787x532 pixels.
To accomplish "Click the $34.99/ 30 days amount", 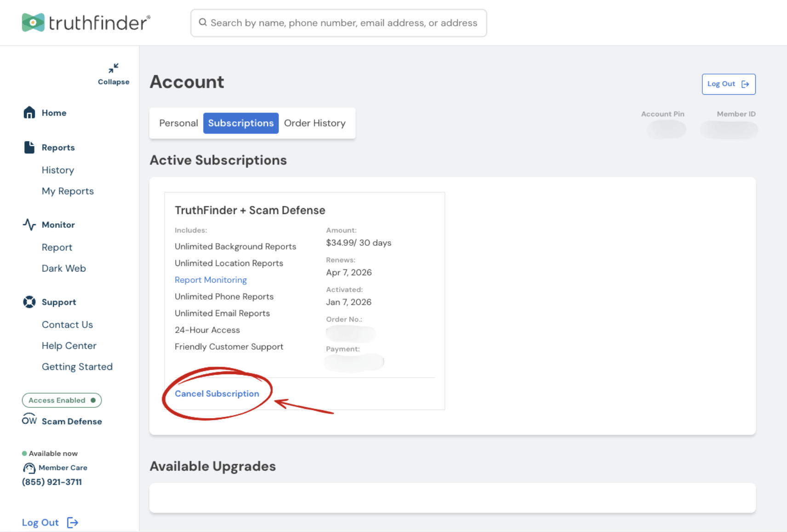I will 359,243.
